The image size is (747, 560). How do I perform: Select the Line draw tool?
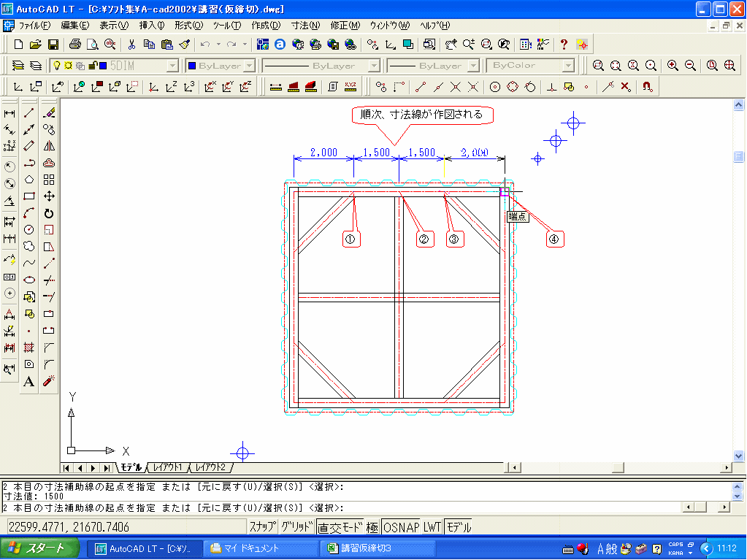coord(29,113)
